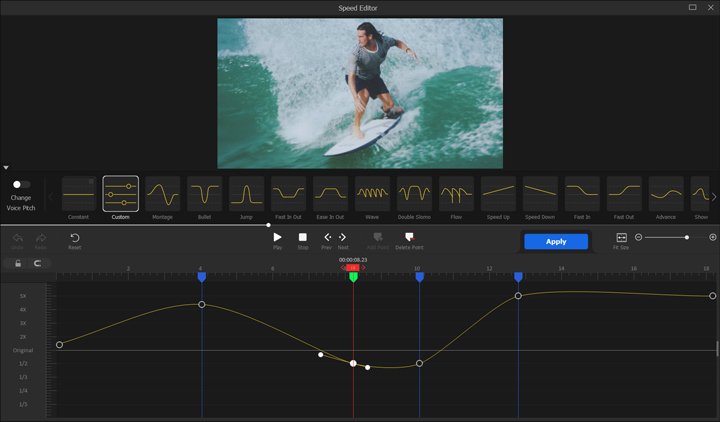Click the Play button

tap(278, 238)
